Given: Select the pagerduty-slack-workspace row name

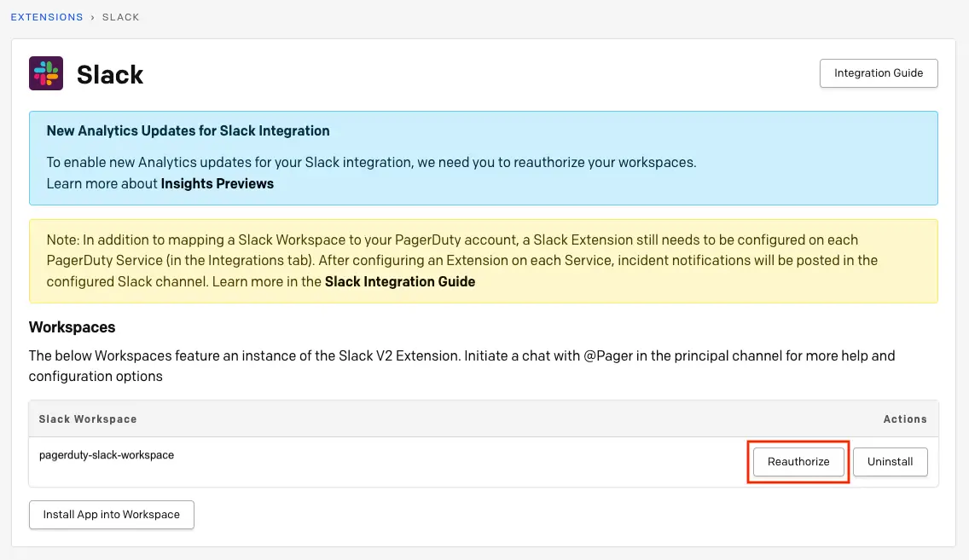Looking at the screenshot, I should 107,455.
